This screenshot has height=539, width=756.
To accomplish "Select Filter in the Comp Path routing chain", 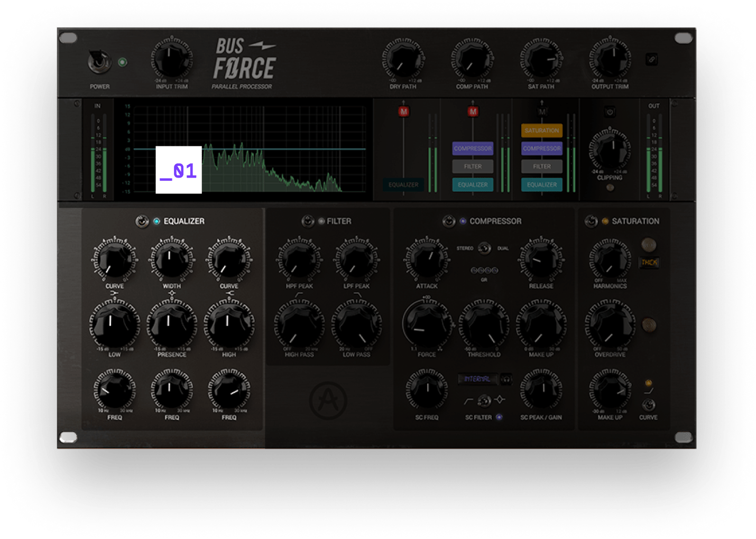I will coord(472,166).
